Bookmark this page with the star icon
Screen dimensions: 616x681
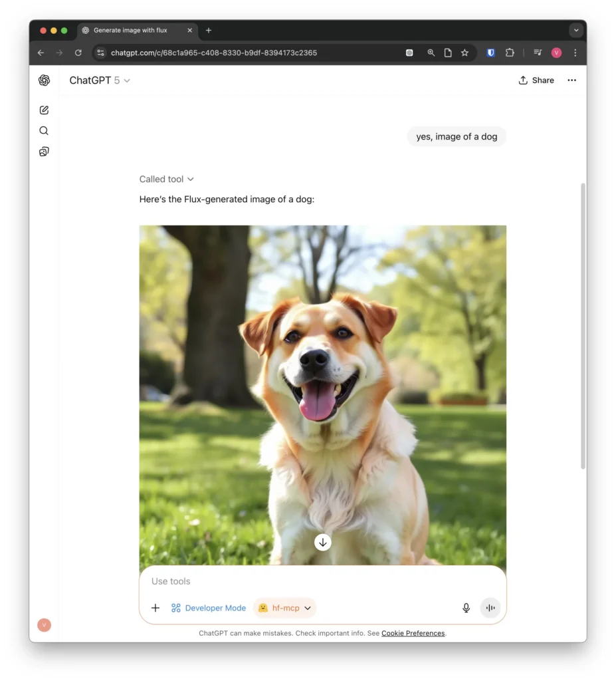tap(465, 53)
